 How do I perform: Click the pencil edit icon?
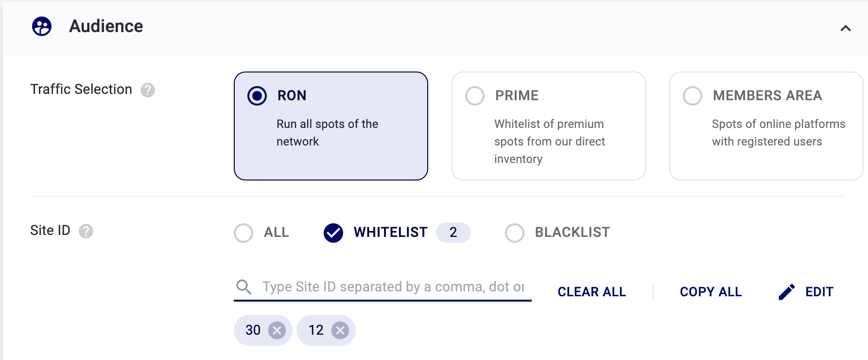(786, 292)
